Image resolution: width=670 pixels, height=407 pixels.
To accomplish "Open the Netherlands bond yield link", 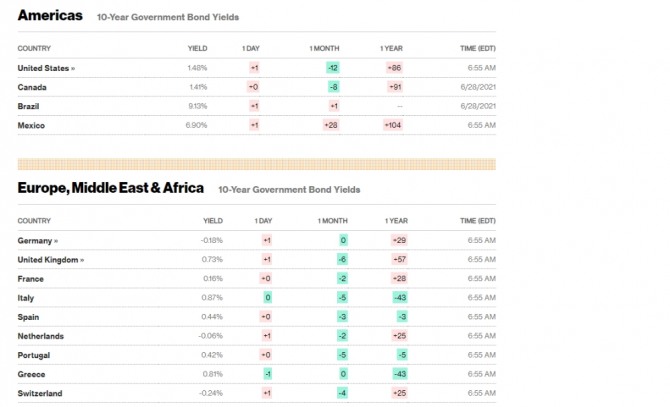I will click(41, 336).
